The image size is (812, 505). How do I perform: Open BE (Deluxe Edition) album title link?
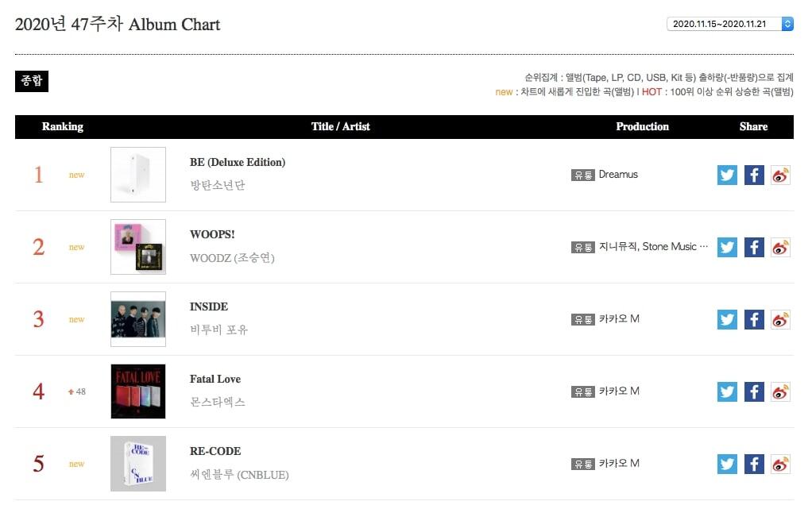click(237, 162)
